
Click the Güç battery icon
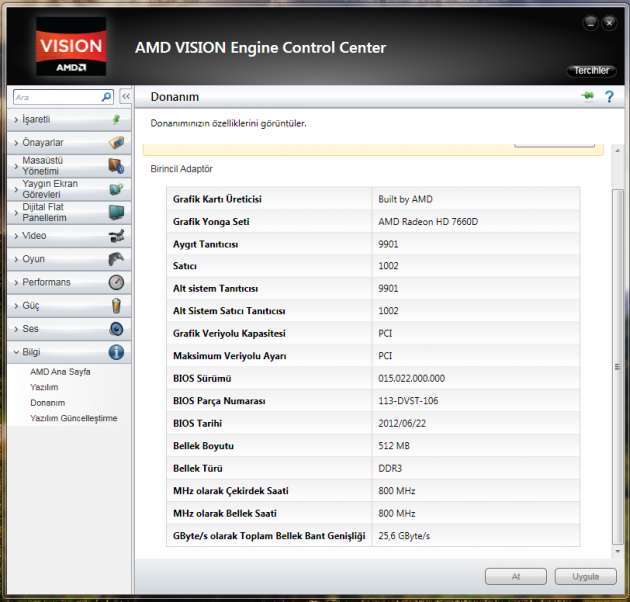pos(116,306)
